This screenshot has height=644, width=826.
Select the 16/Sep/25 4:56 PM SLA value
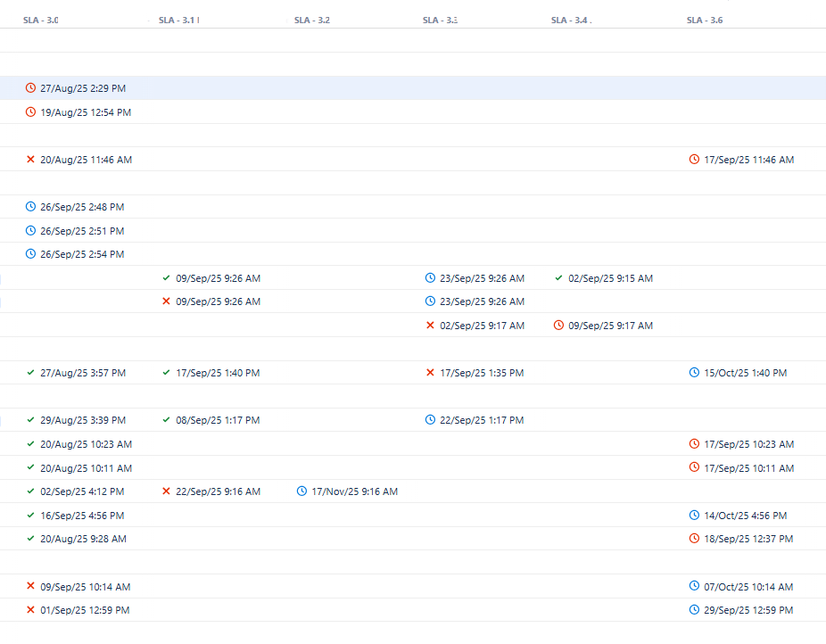82,516
